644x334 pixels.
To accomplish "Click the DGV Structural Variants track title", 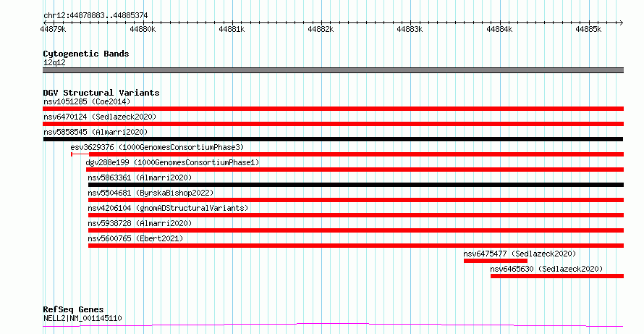I will tap(101, 93).
